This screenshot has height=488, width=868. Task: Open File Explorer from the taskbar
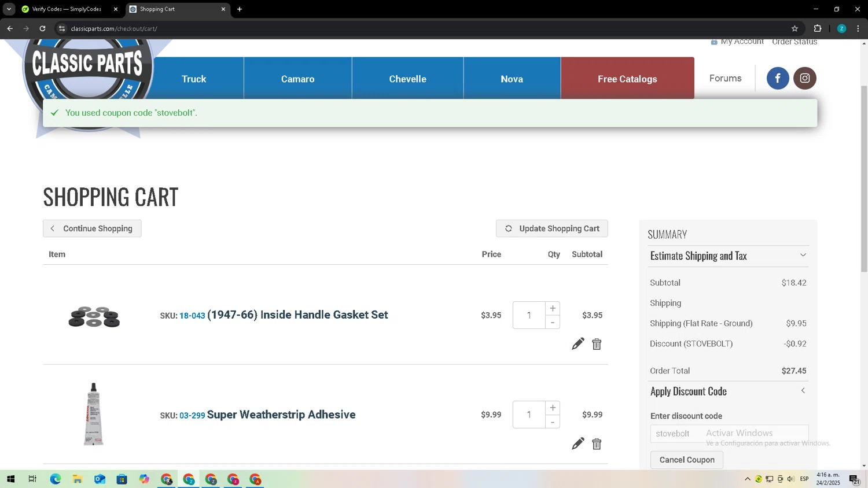[77, 479]
